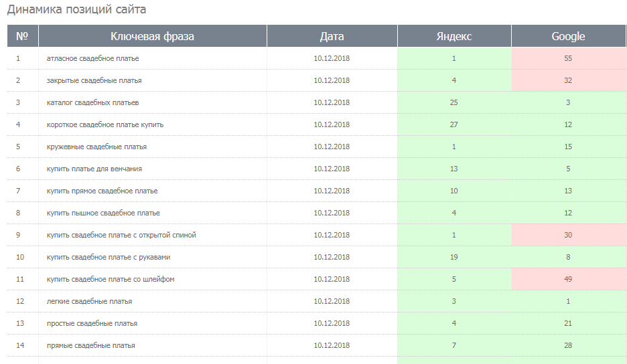Click купить платье для венчания phrase

(94, 169)
